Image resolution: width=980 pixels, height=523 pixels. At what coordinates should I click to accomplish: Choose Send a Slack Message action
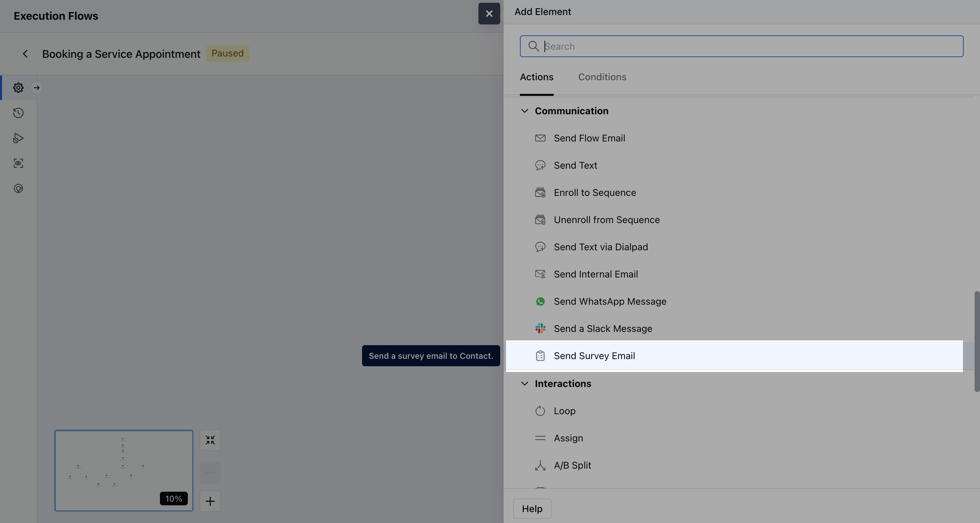pos(603,329)
